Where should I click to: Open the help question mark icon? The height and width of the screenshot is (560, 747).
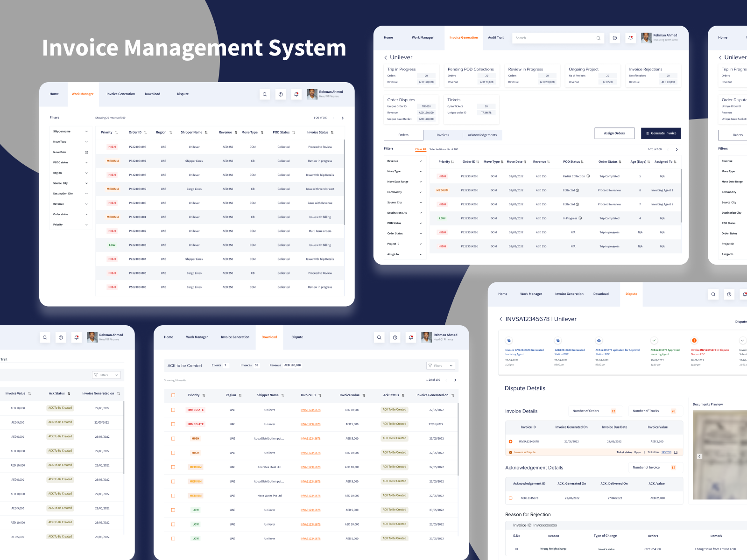coord(281,94)
